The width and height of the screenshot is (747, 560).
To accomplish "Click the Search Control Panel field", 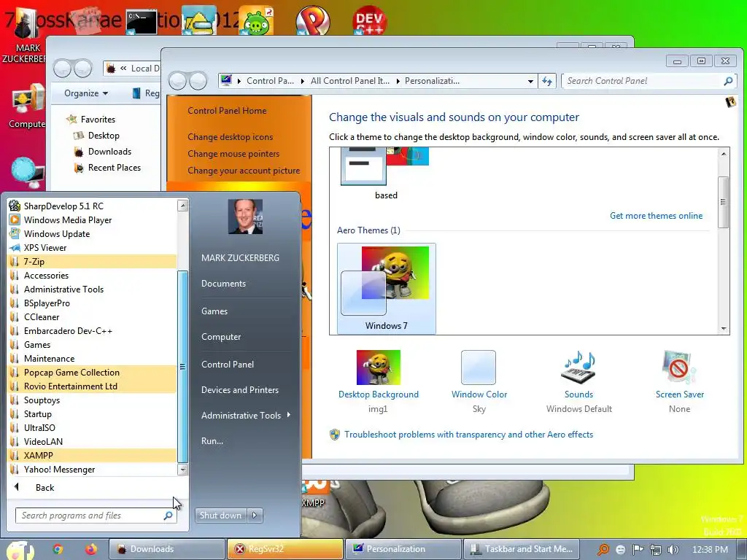I will tap(645, 81).
